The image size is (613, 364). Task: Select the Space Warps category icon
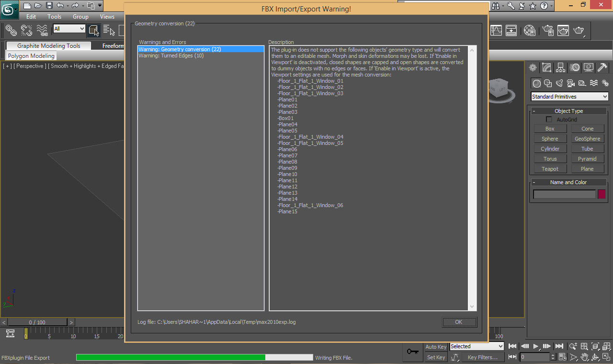594,83
